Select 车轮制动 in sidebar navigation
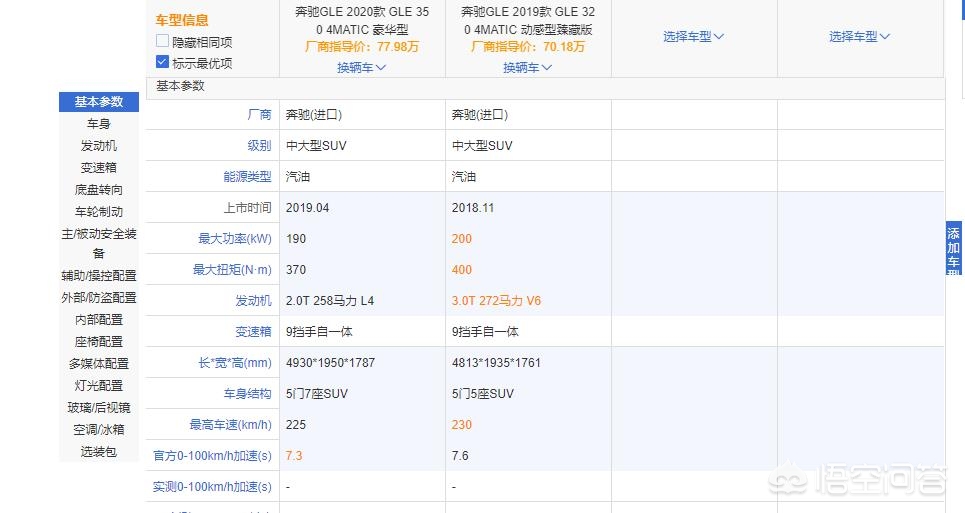The height and width of the screenshot is (513, 965). pos(99,212)
